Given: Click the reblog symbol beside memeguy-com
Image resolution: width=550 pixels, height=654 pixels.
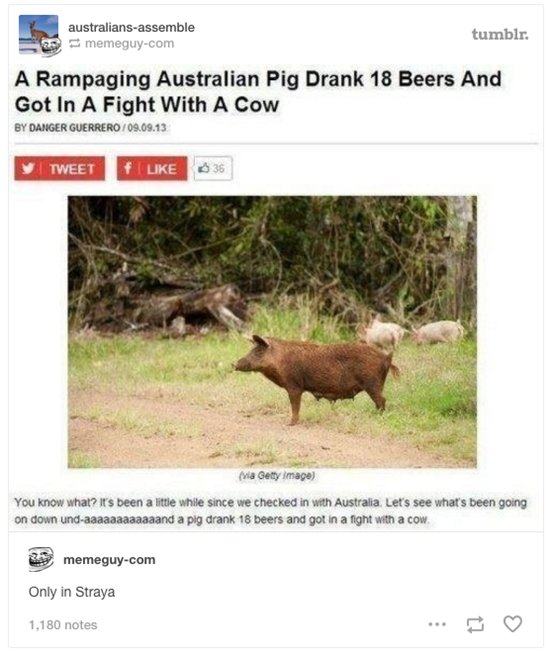Looking at the screenshot, I should tap(75, 43).
